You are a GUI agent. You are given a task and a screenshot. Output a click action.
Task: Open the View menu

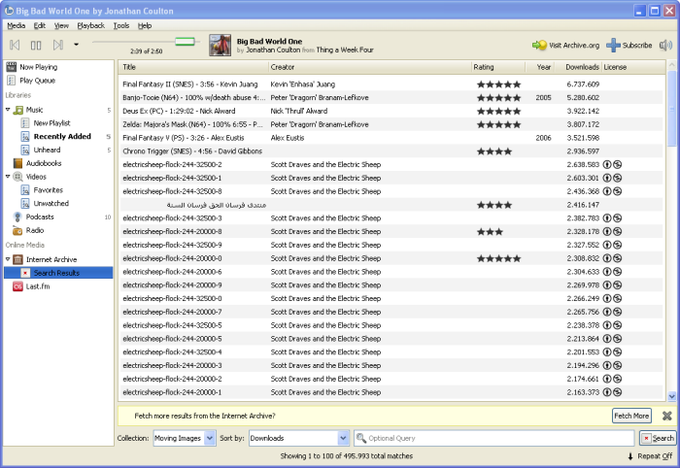(x=61, y=26)
